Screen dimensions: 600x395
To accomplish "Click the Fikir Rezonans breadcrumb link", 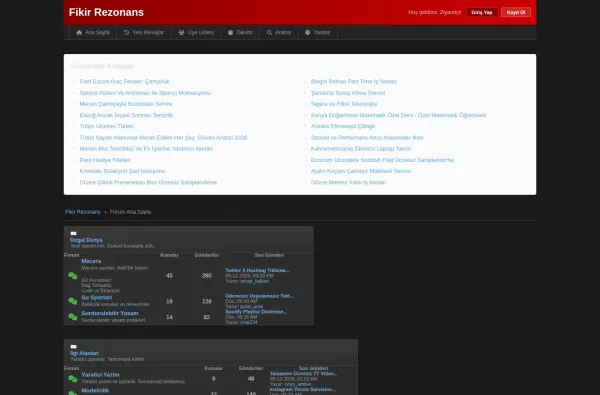I will (x=83, y=212).
